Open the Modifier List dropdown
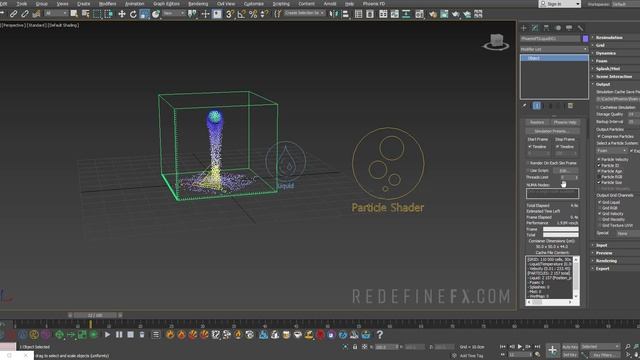Image resolution: width=640 pixels, height=360 pixels. tap(554, 49)
